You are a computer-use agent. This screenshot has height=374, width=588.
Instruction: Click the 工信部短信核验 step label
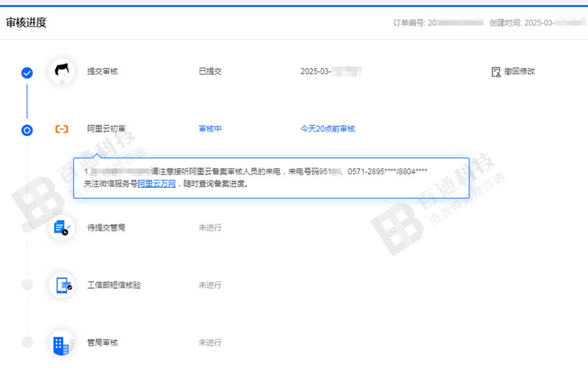pyautogui.click(x=114, y=285)
